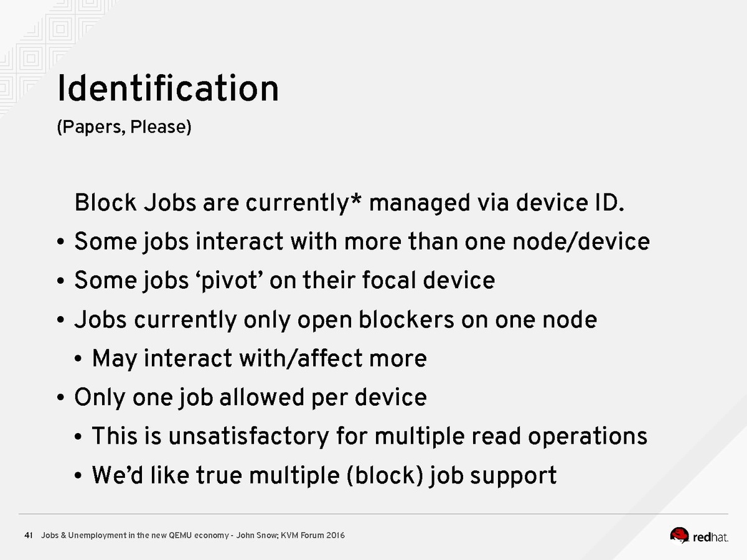Viewport: 747px width, 560px height.
Task: Click the word 'node/device' in the first bullet
Action: pyautogui.click(x=581, y=241)
